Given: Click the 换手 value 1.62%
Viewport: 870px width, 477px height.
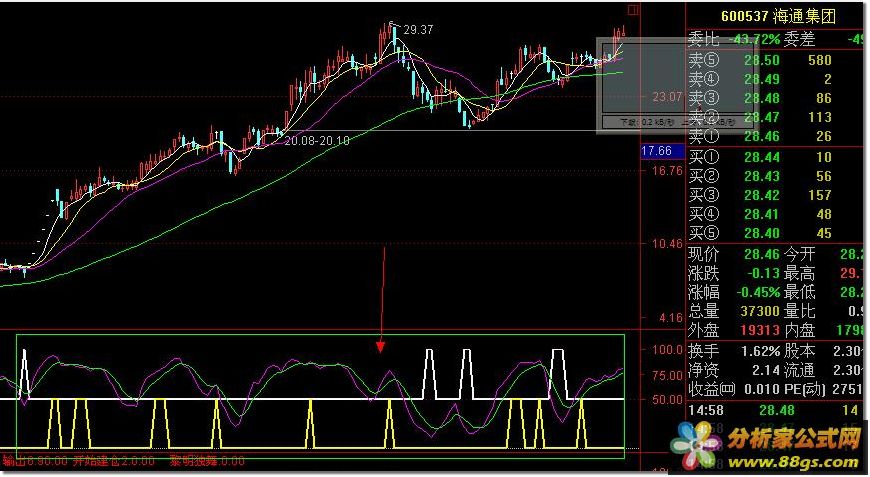Looking at the screenshot, I should [x=761, y=351].
